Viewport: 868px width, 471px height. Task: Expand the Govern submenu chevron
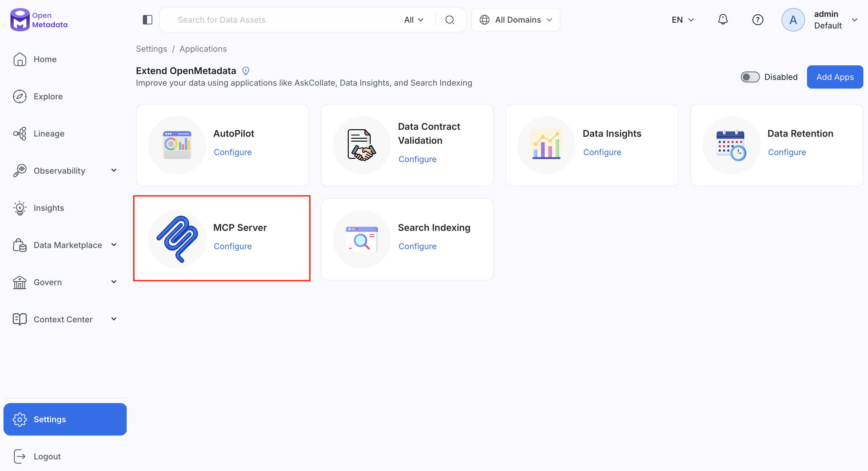[x=114, y=281]
